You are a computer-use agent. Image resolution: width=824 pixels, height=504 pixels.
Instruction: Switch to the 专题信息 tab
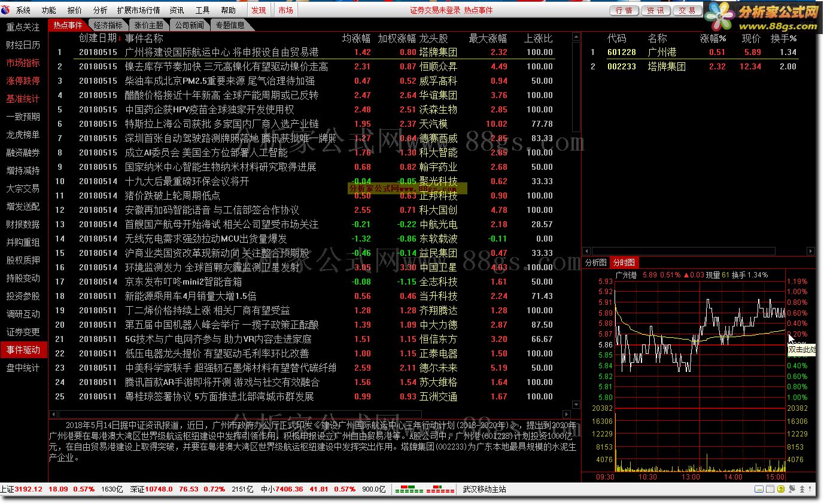(230, 25)
